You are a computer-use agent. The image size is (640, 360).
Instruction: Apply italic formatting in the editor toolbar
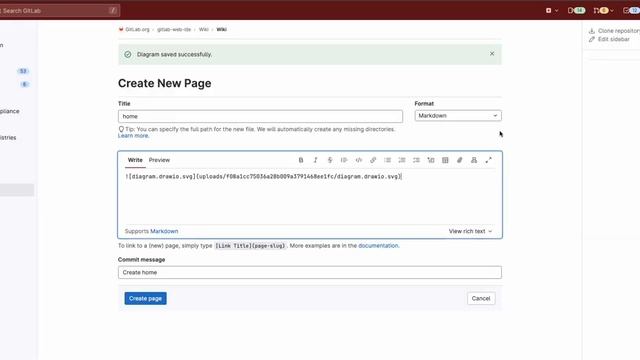click(x=315, y=160)
